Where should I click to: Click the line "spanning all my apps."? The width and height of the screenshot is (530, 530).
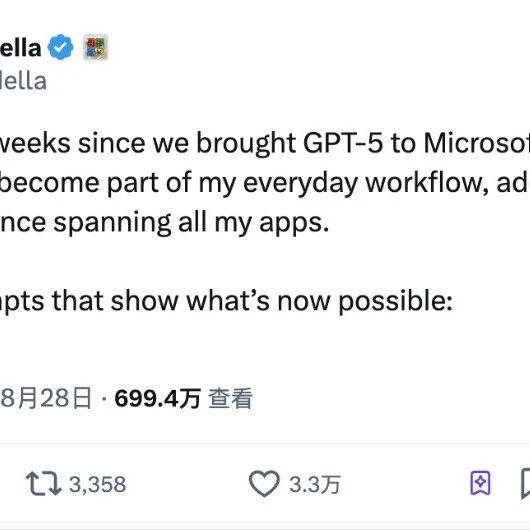point(164,223)
